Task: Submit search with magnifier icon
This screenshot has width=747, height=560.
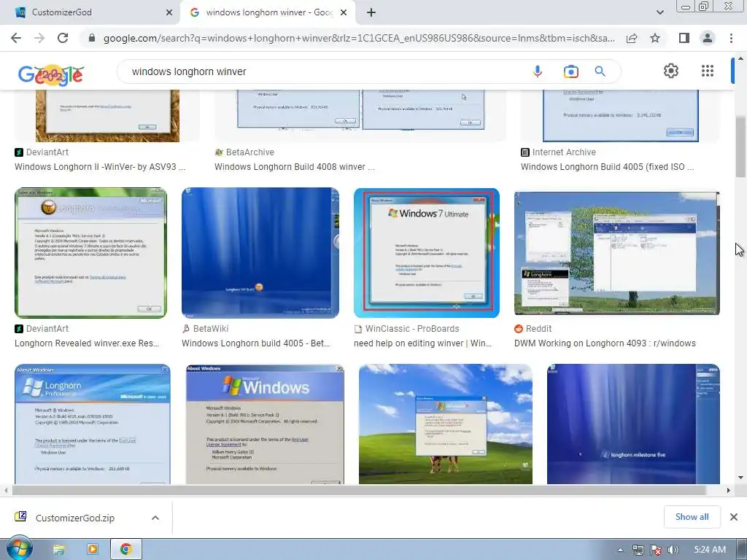Action: click(600, 71)
